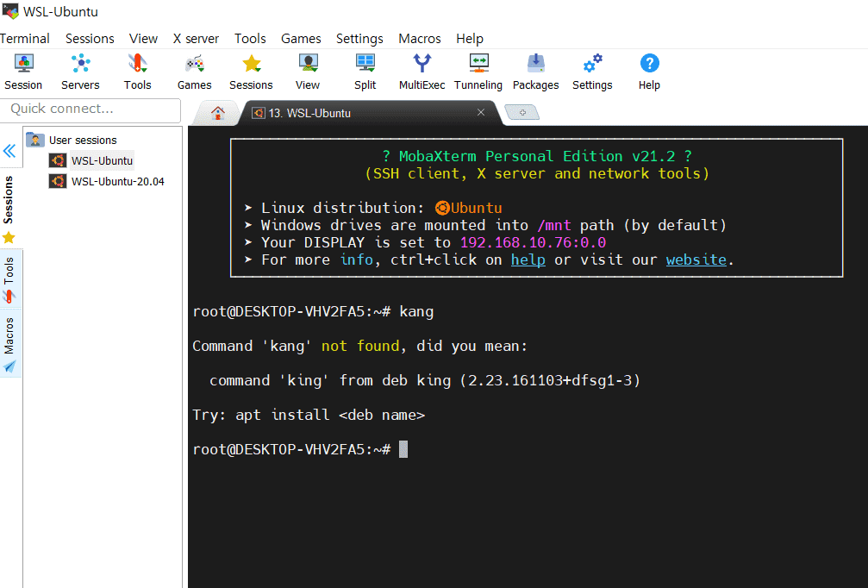Click the MobaXterm Personal Edition v21.2 title
The height and width of the screenshot is (588, 868).
537,156
